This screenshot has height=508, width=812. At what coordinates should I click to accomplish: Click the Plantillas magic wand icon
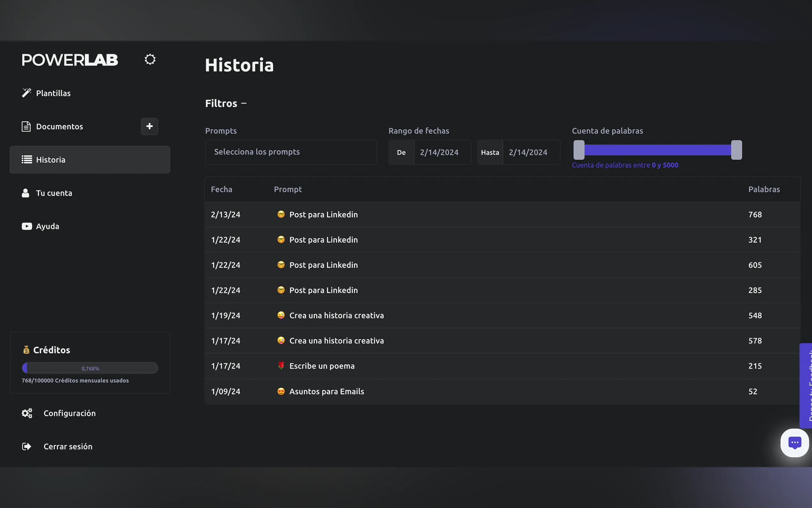click(x=27, y=93)
